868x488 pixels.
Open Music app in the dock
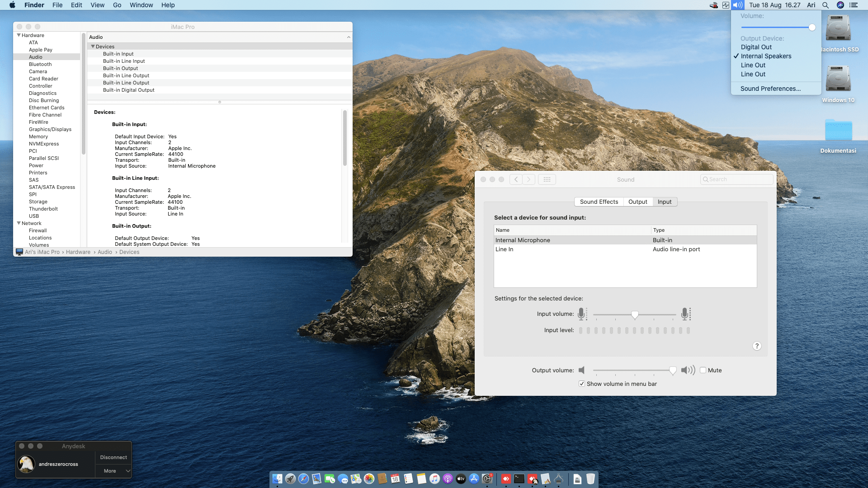pos(434,479)
